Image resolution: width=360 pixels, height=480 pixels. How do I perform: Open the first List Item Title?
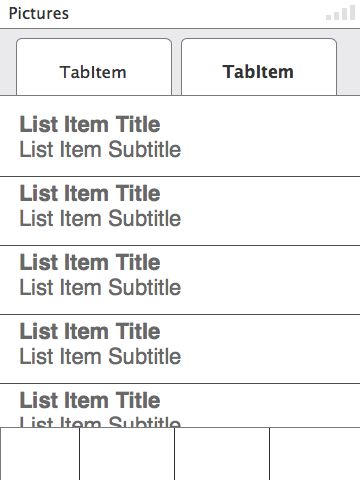tap(90, 124)
